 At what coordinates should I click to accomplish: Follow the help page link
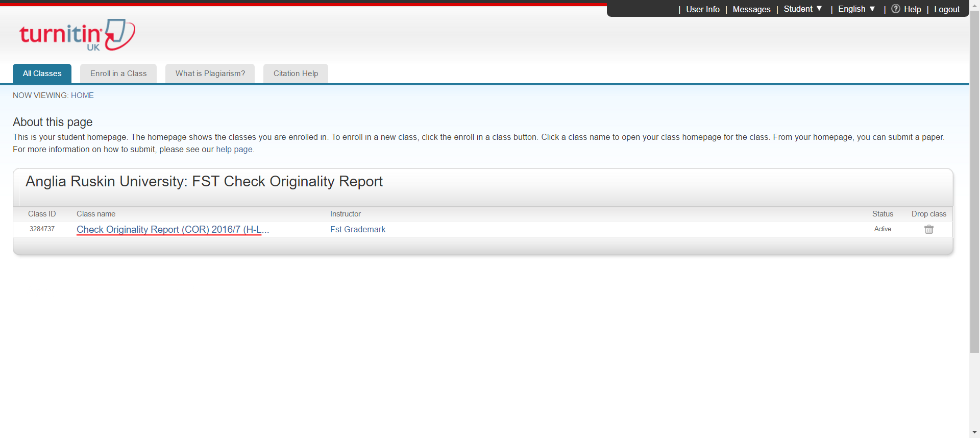tap(234, 150)
